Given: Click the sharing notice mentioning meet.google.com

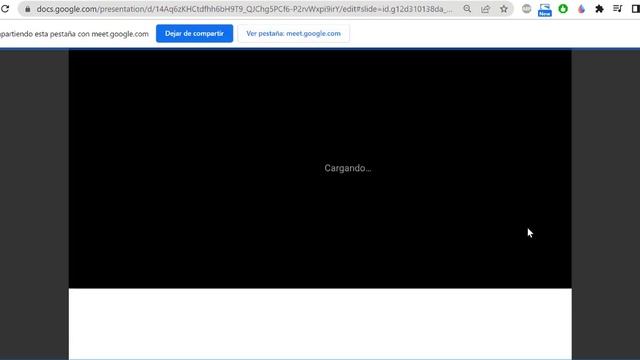Looking at the screenshot, I should (74, 34).
